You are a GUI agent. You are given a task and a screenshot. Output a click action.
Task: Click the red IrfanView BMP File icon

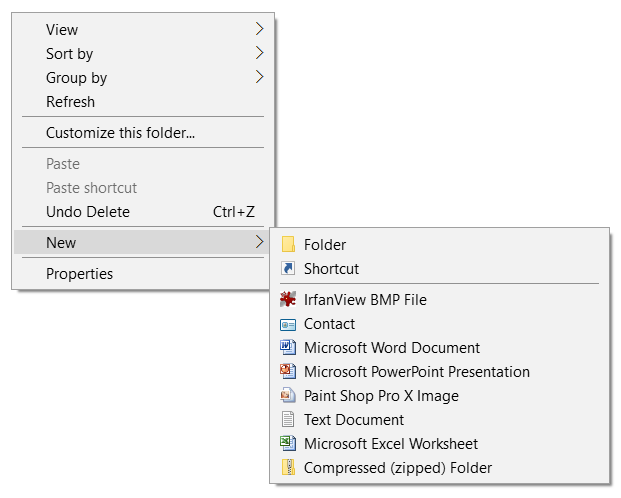click(288, 300)
